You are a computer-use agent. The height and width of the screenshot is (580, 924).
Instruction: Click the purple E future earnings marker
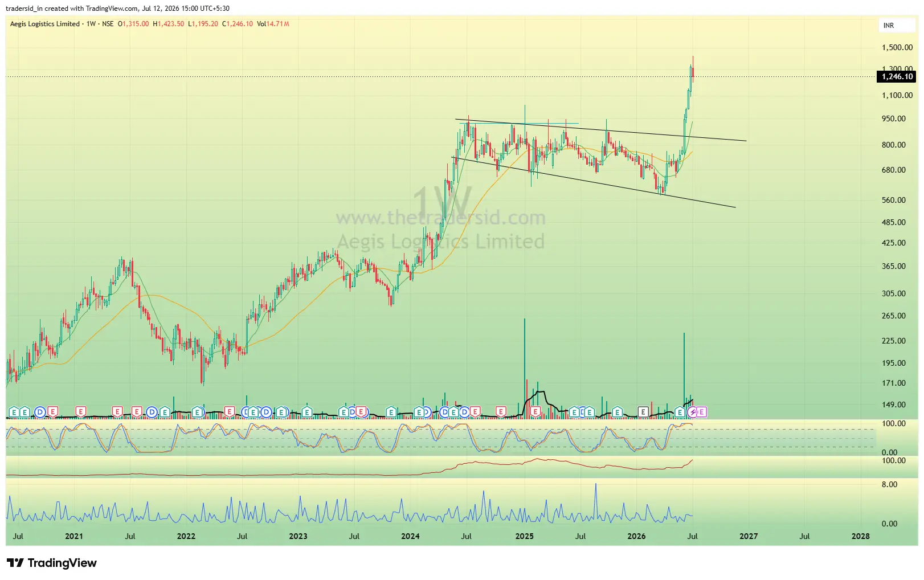click(x=702, y=411)
